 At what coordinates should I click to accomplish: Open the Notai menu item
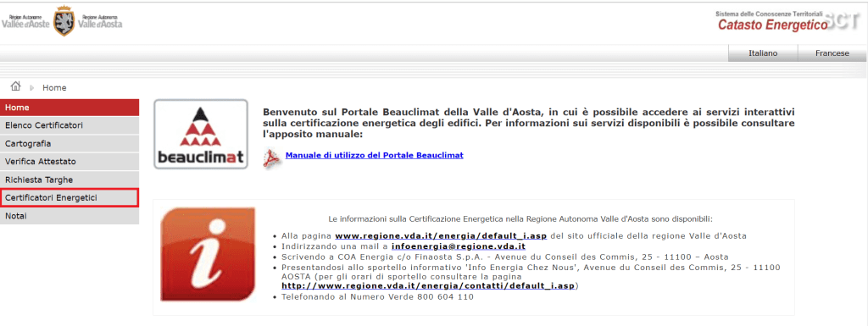point(70,216)
